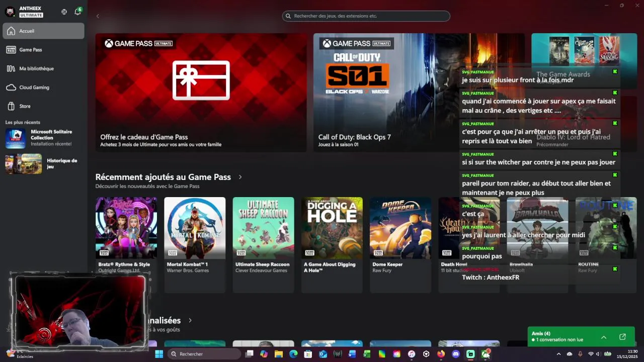Open the ROUTINE game tile

point(606,244)
